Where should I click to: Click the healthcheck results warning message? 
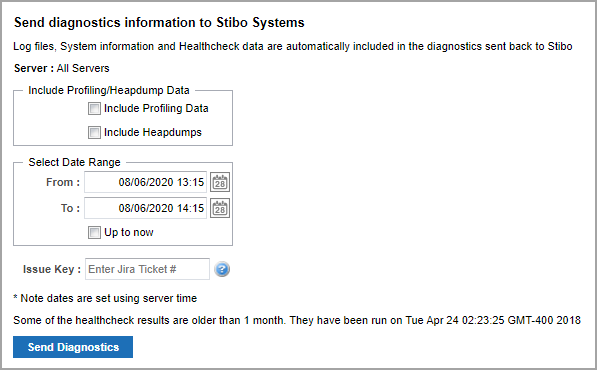297,320
